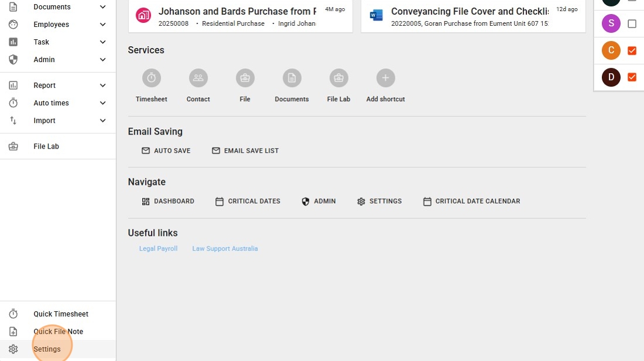Open Quick Timesheet from the sidebar
The width and height of the screenshot is (644, 361).
pos(61,314)
